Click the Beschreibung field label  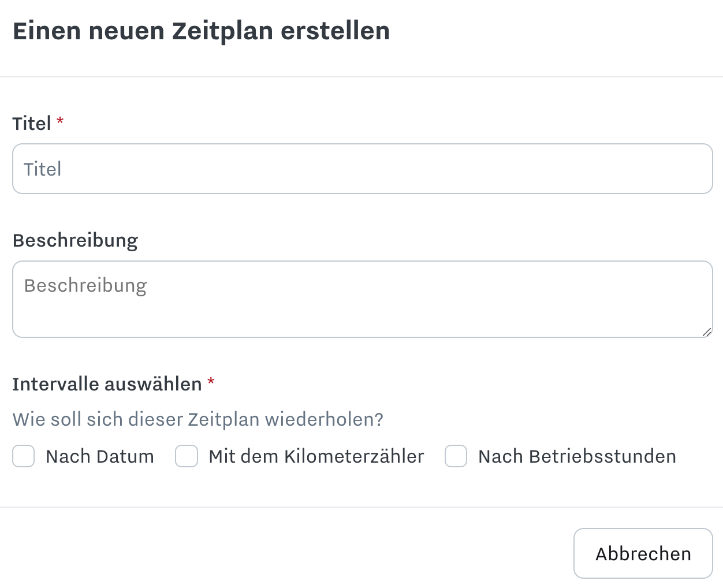click(75, 240)
